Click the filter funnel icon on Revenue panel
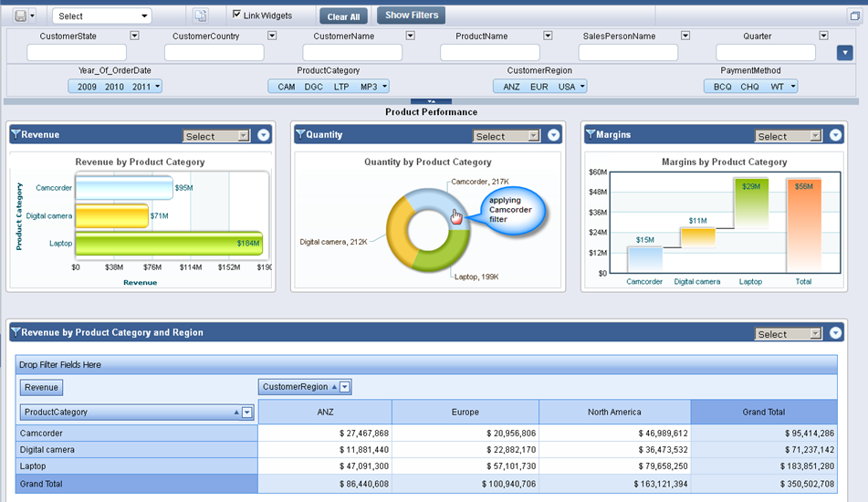Viewport: 868px width, 502px height. point(15,135)
